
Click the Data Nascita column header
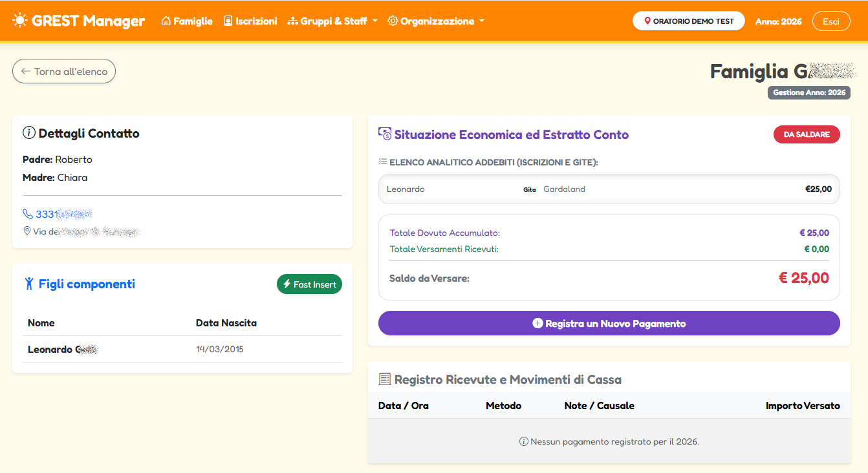(x=226, y=323)
